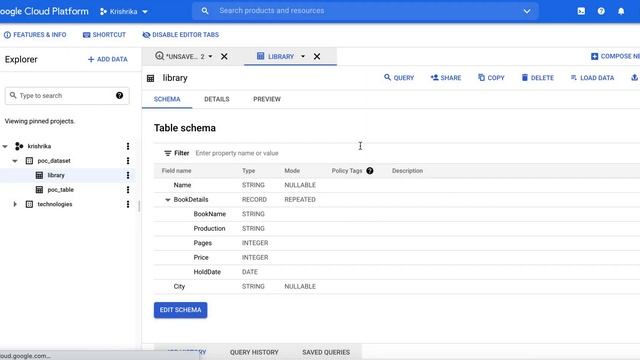Switch to the Details tab

217,99
